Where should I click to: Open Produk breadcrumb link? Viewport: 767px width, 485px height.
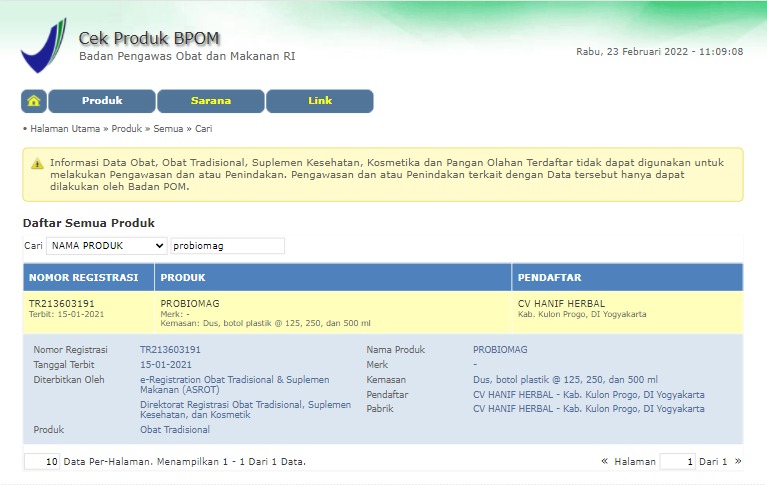point(127,129)
